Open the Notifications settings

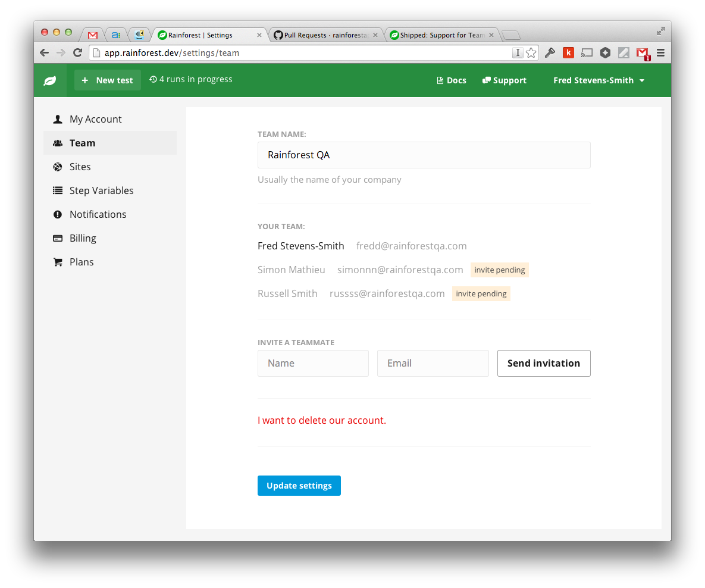110,215
